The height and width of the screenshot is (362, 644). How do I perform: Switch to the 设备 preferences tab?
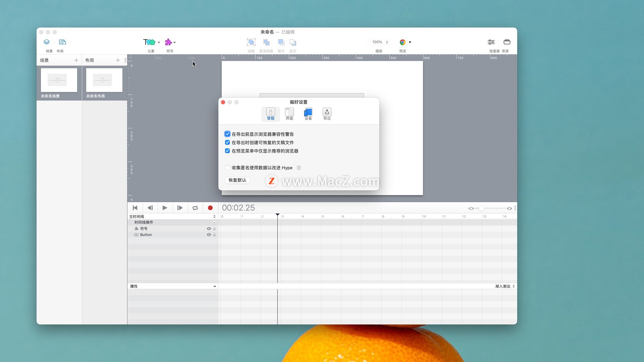308,114
